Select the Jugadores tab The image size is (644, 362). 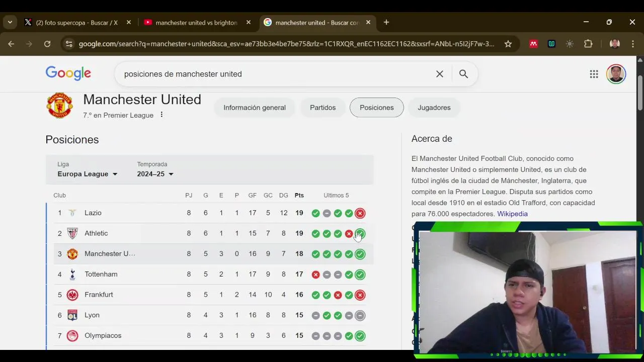(x=434, y=108)
